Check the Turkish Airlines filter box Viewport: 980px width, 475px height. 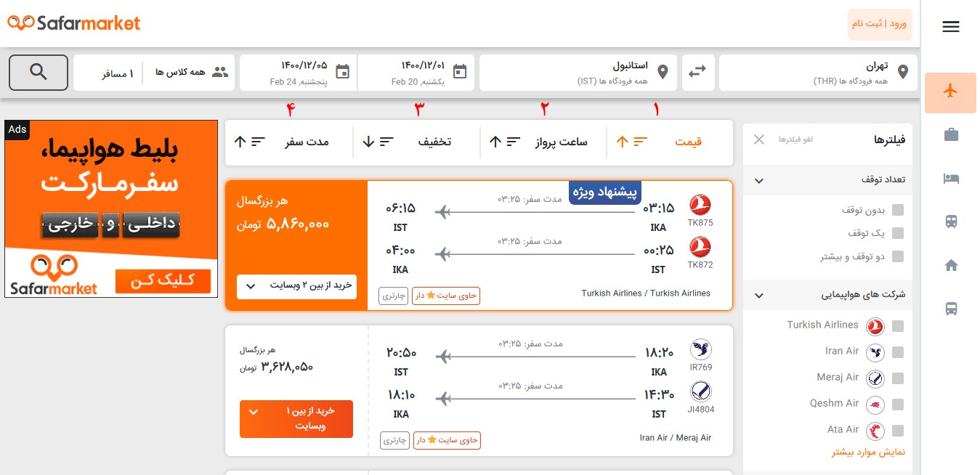click(898, 326)
